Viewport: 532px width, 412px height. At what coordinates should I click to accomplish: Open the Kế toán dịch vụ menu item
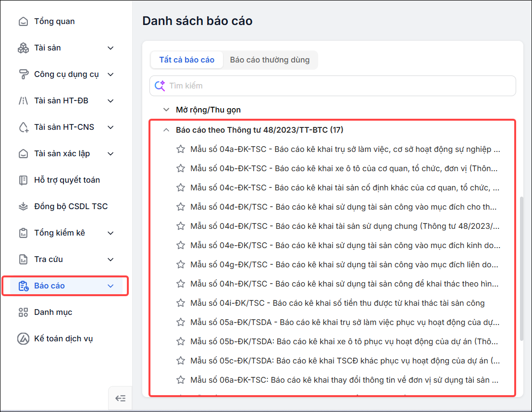(x=63, y=339)
